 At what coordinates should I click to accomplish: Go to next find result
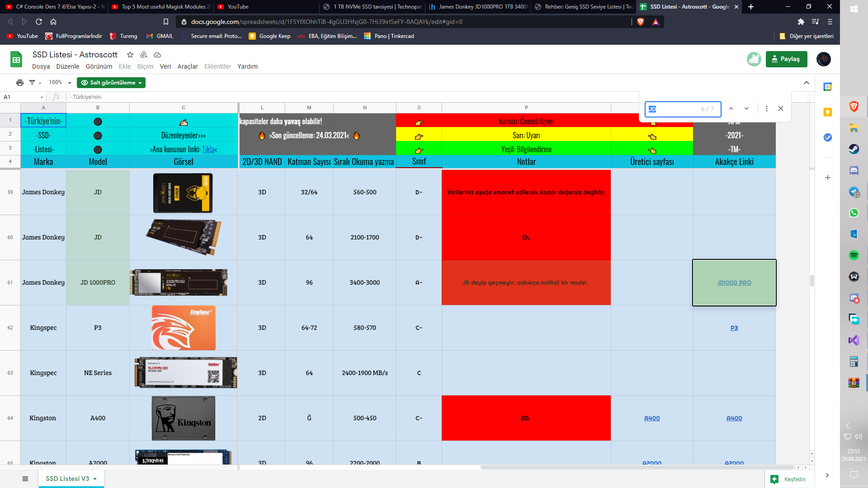pyautogui.click(x=746, y=108)
